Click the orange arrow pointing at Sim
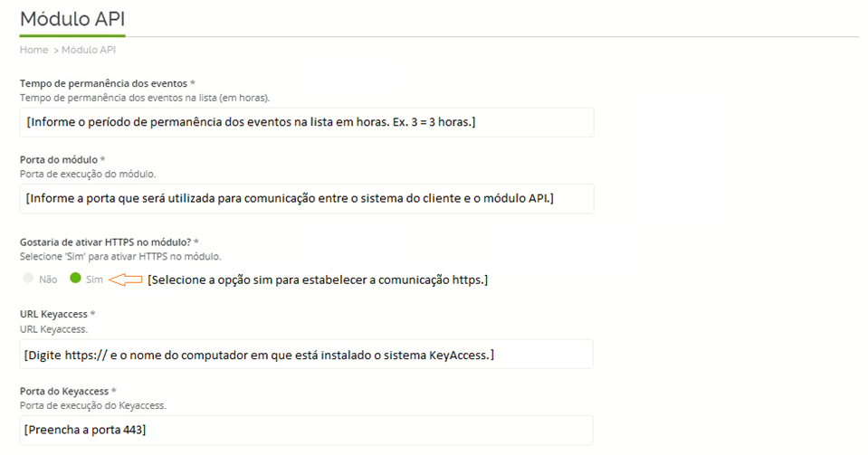Screen dimensions: 868x455 pos(126,280)
